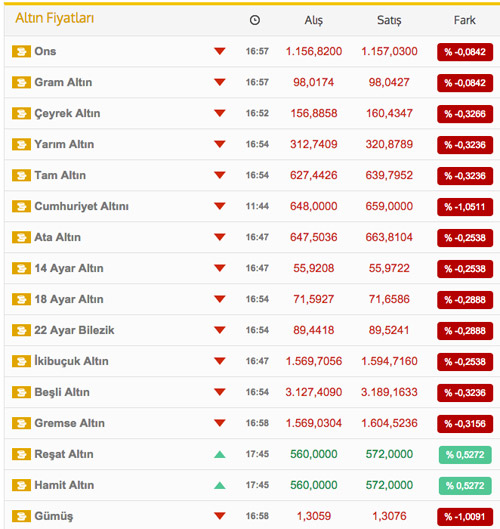This screenshot has width=500, height=529.
Task: Click the Altın Fiyatları heading
Action: tap(55, 18)
